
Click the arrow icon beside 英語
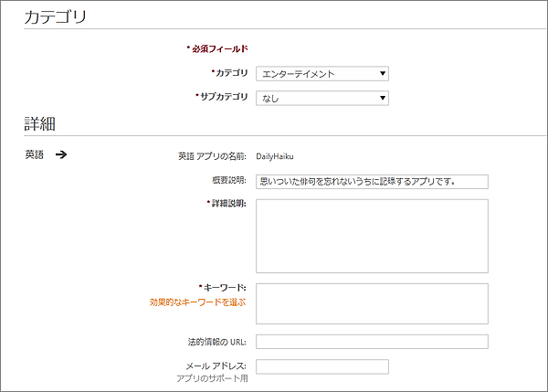(x=61, y=154)
